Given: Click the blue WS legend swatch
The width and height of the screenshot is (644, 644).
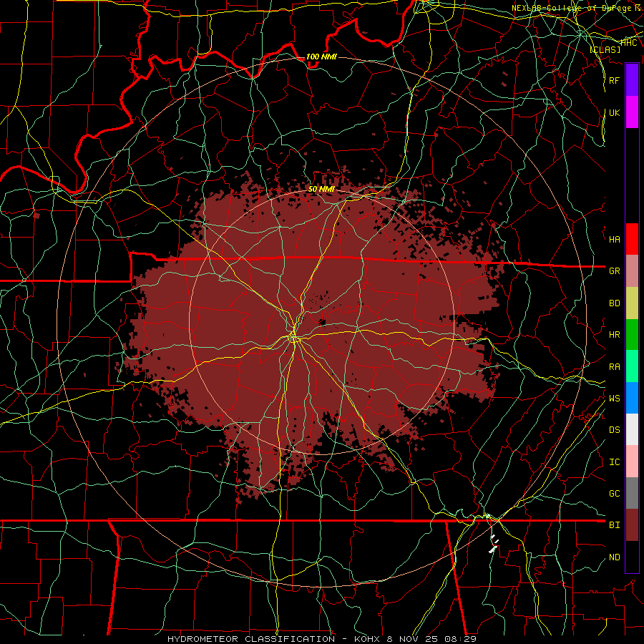Looking at the screenshot, I should click(x=632, y=398).
